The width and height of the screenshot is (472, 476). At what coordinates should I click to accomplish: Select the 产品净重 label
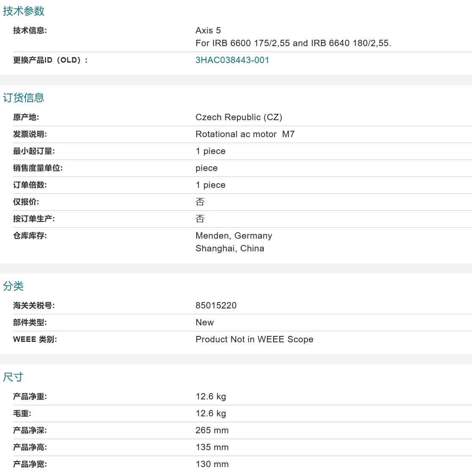(x=30, y=397)
